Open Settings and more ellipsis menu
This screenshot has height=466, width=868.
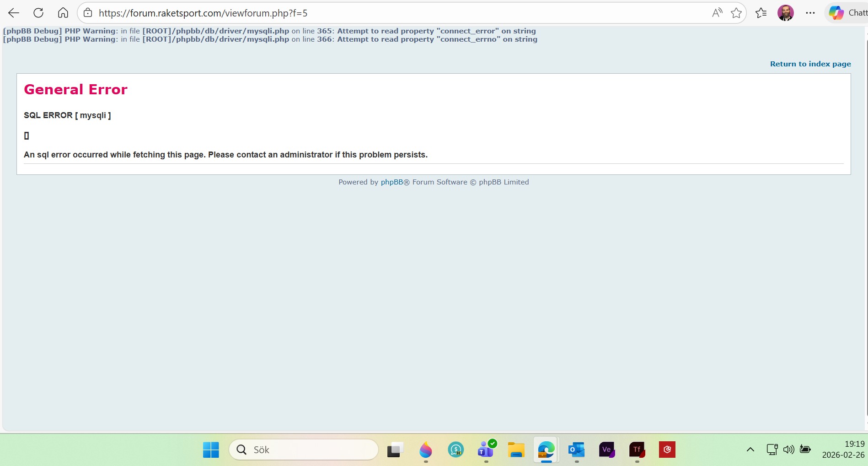click(x=810, y=13)
